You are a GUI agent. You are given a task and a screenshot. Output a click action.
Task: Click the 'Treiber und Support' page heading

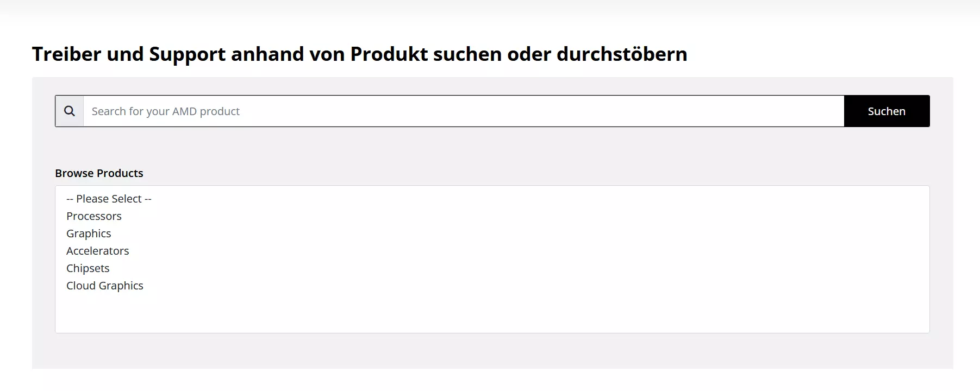(359, 54)
